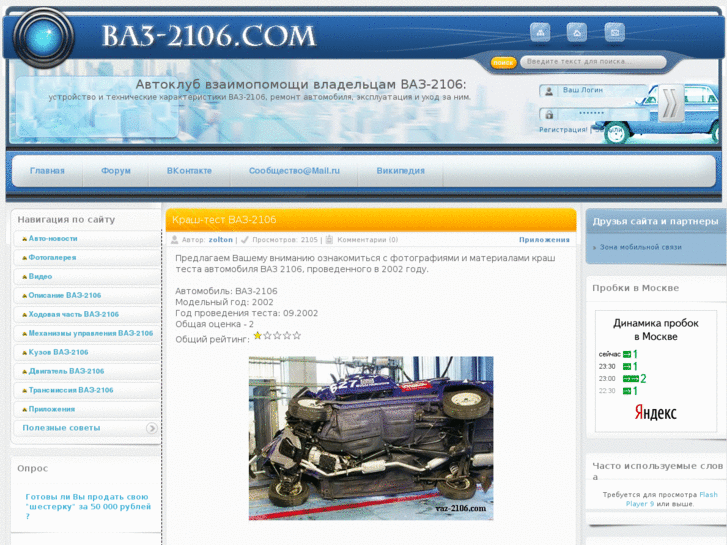Click the first yellow rating star
727x545 pixels.
(257, 335)
